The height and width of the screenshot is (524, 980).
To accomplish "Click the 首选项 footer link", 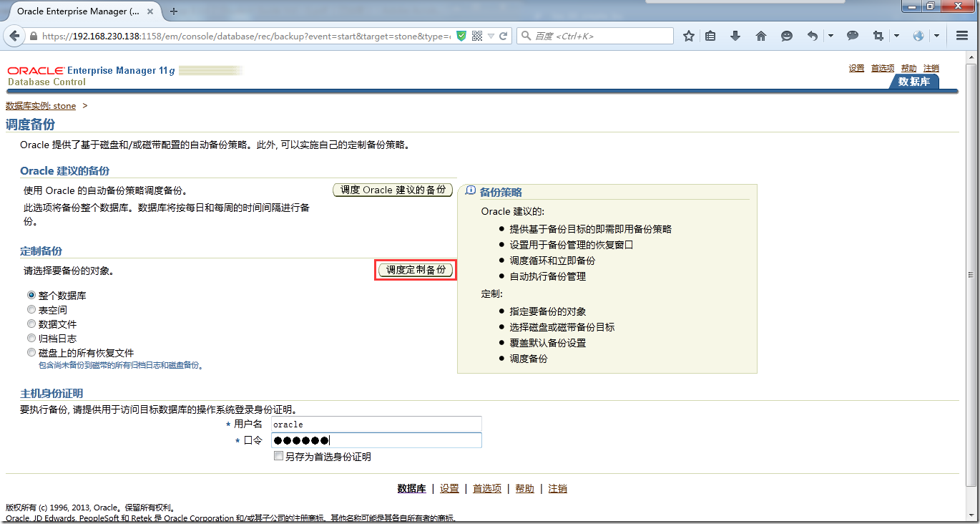I will pos(487,488).
